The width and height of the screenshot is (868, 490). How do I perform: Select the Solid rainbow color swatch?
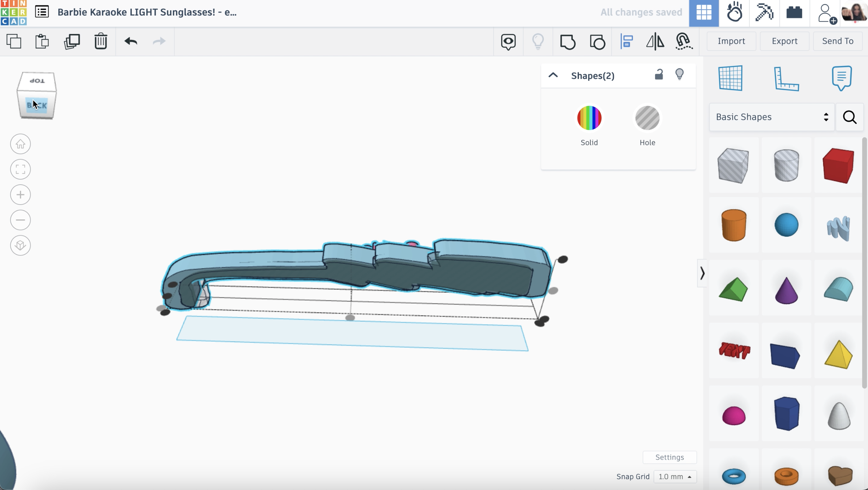coord(589,118)
